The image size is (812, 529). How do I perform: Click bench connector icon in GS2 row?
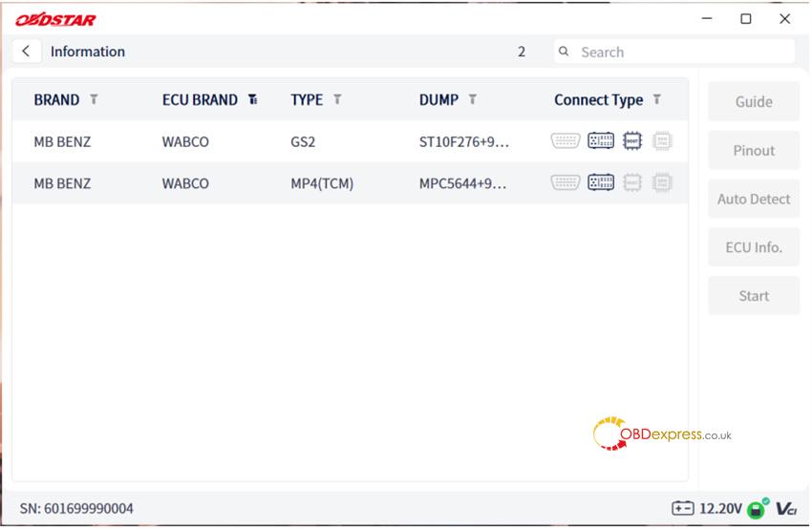[601, 140]
